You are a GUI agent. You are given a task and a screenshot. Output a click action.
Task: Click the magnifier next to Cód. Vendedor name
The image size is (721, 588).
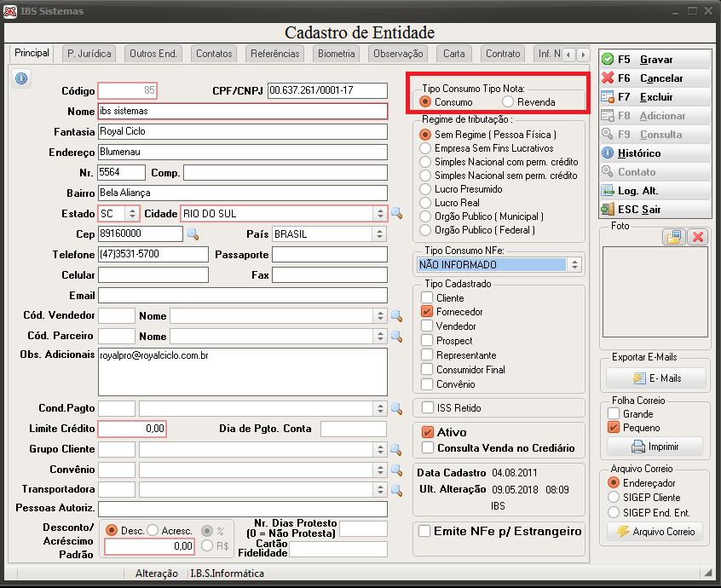point(396,316)
